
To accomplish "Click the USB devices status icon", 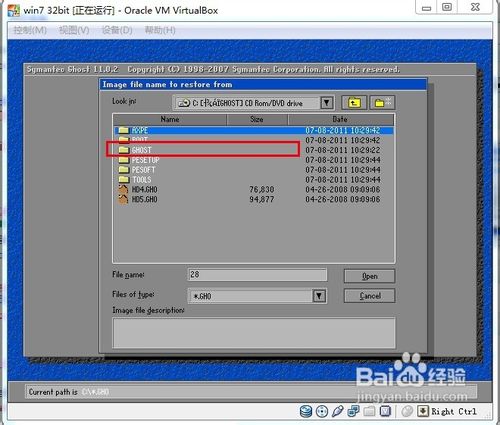I will point(337,411).
